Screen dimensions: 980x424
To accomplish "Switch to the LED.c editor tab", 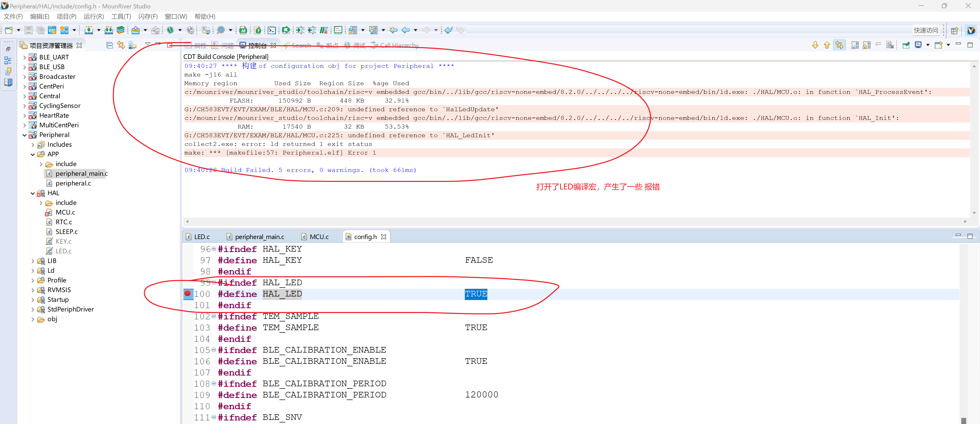I will tap(198, 237).
